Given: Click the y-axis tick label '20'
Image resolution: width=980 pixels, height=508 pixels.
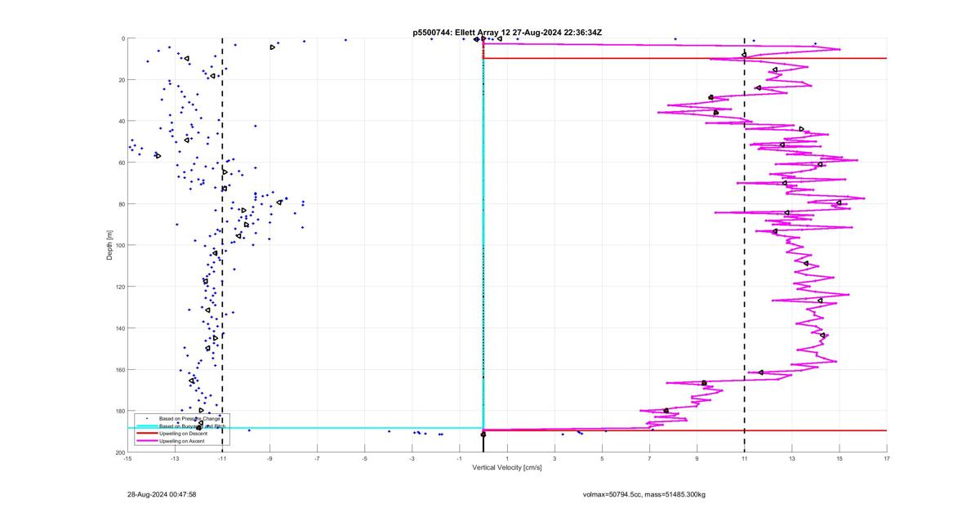Looking at the screenshot, I should pyautogui.click(x=121, y=80).
